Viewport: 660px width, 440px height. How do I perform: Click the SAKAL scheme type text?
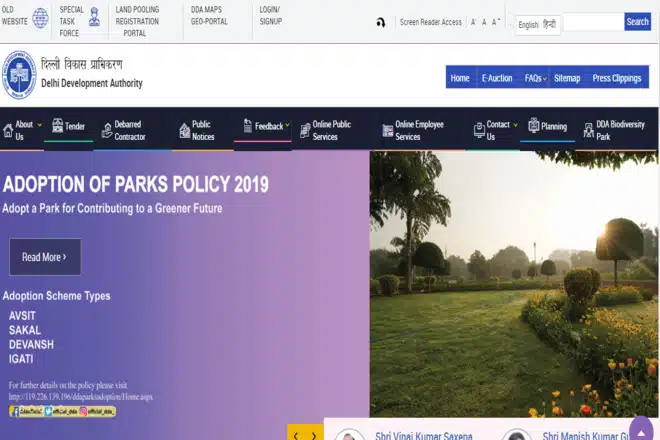point(25,330)
